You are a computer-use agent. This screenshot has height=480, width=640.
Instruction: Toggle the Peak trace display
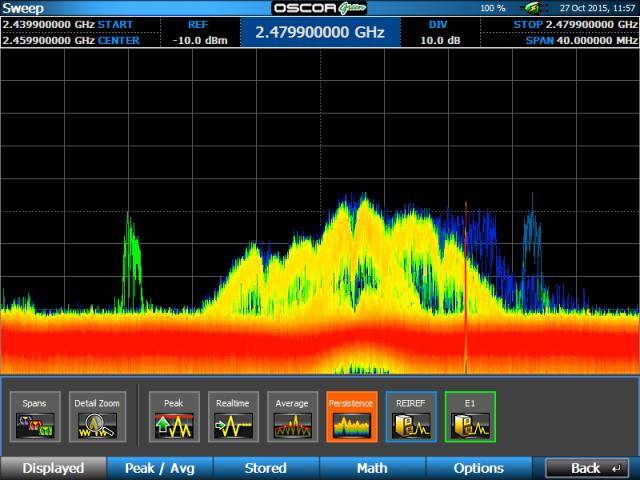(174, 416)
